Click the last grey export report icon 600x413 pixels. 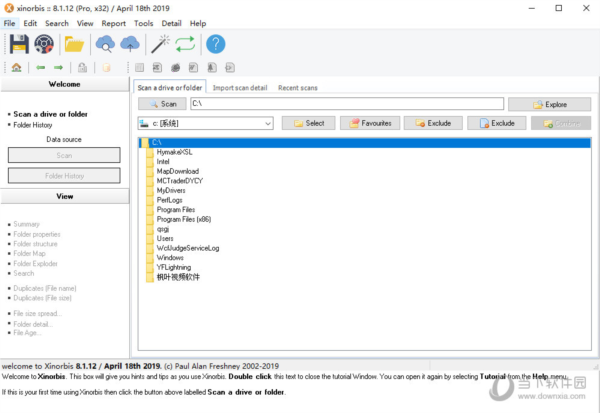(x=230, y=68)
